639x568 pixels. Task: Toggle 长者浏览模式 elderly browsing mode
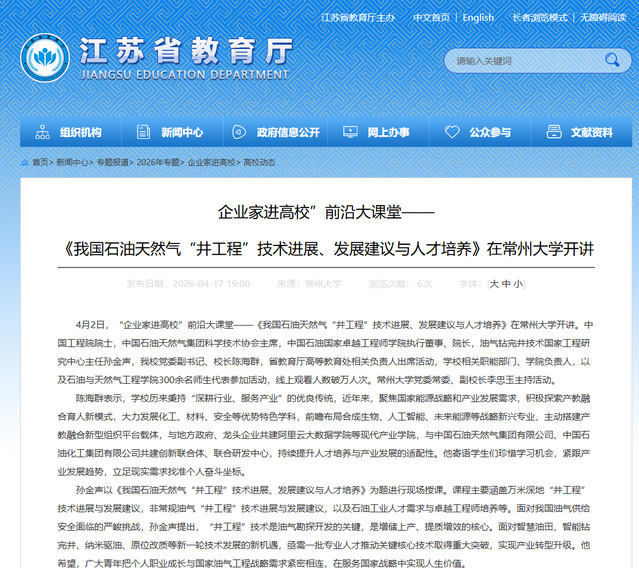pyautogui.click(x=540, y=17)
